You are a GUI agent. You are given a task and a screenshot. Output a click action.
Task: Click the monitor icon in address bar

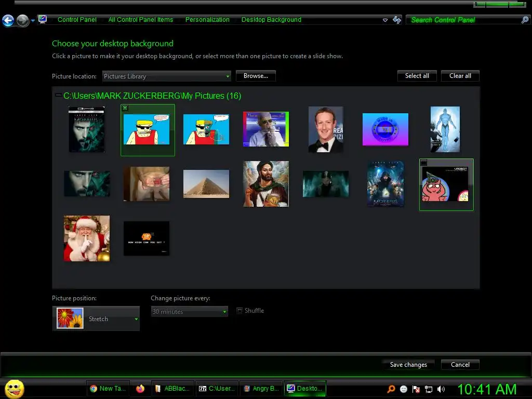pyautogui.click(x=43, y=19)
